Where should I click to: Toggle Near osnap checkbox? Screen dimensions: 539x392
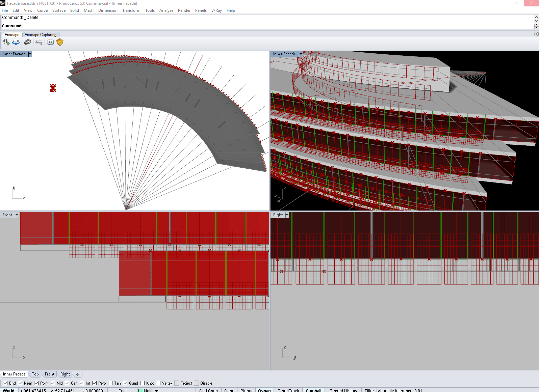tap(20, 383)
